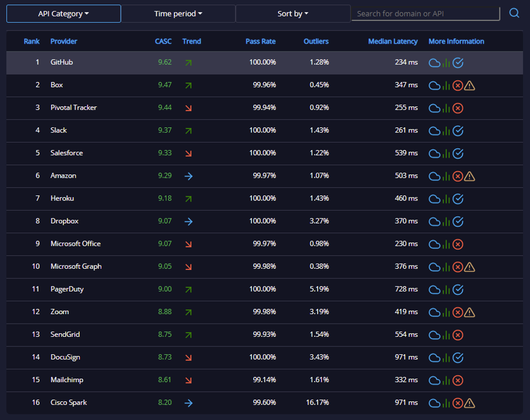
Task: Select the Cisco Spark provider name
Action: tap(69, 402)
